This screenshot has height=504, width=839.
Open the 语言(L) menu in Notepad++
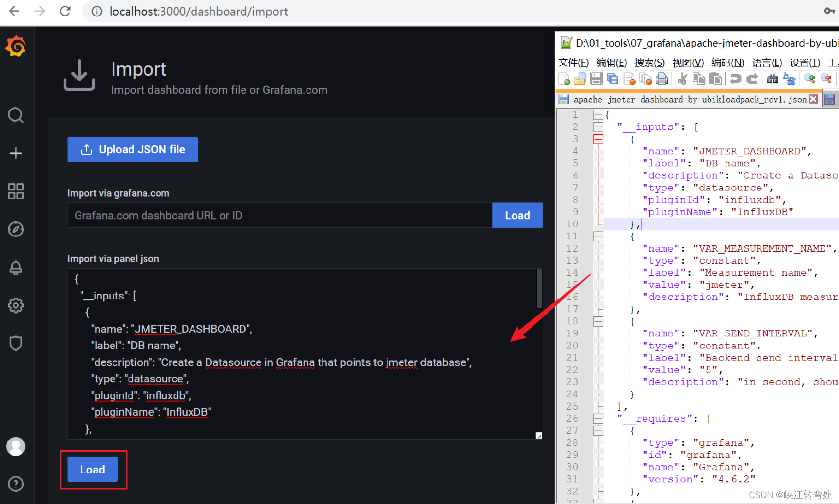[767, 63]
